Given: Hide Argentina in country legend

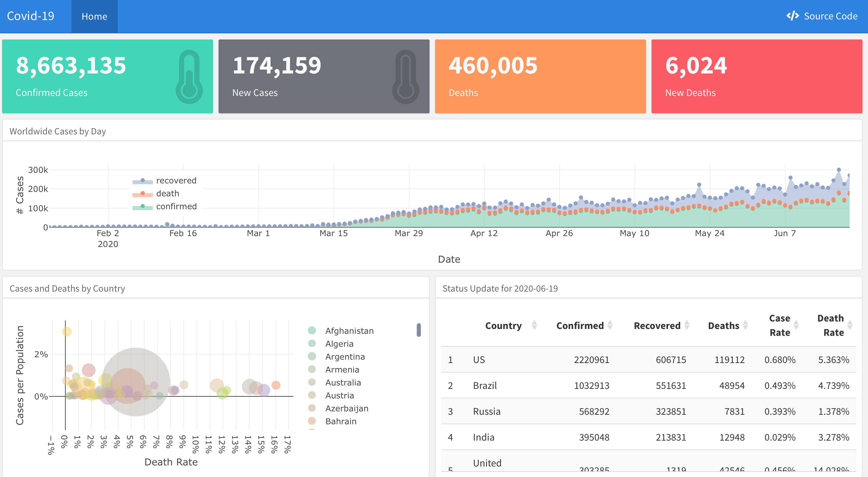Looking at the screenshot, I should (345, 357).
